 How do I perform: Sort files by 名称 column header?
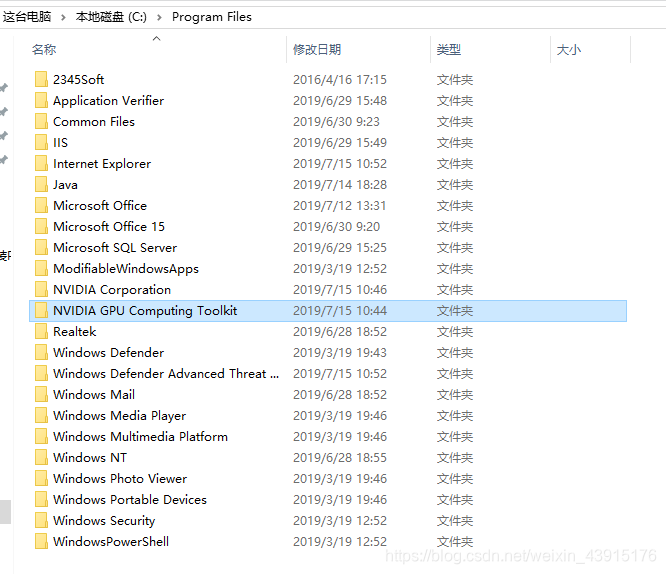coord(44,49)
